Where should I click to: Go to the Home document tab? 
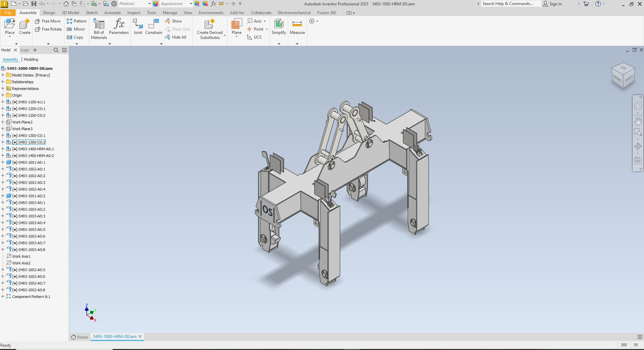tap(79, 337)
